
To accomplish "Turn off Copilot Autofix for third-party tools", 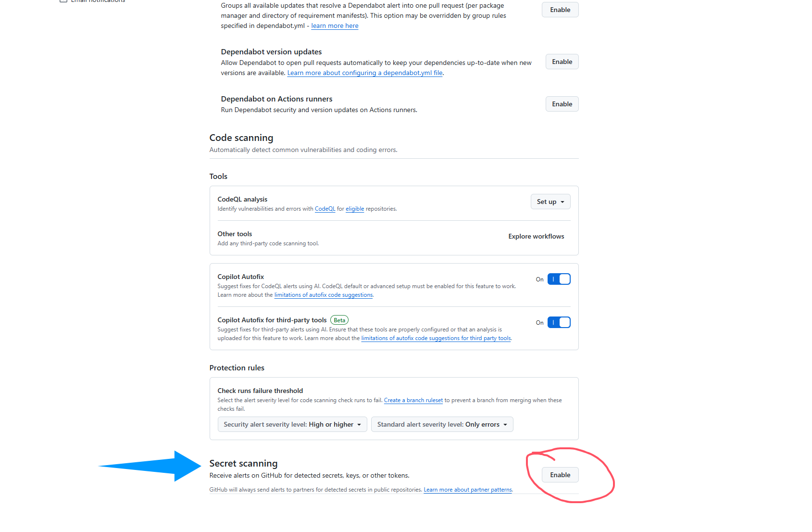I will click(559, 322).
